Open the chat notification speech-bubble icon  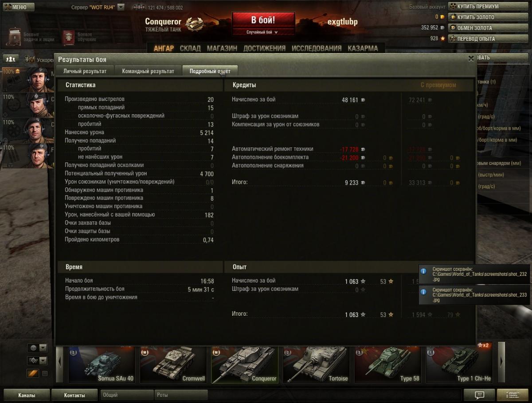pyautogui.click(x=479, y=395)
